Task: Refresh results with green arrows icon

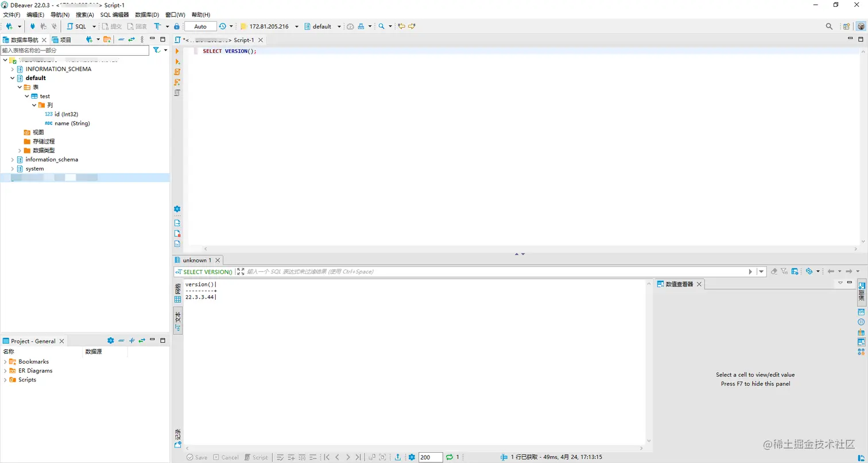Action: [449, 457]
